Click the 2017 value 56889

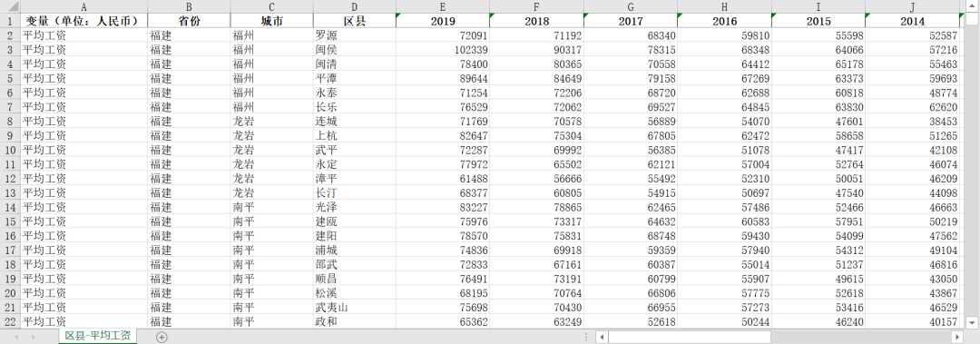[631, 122]
